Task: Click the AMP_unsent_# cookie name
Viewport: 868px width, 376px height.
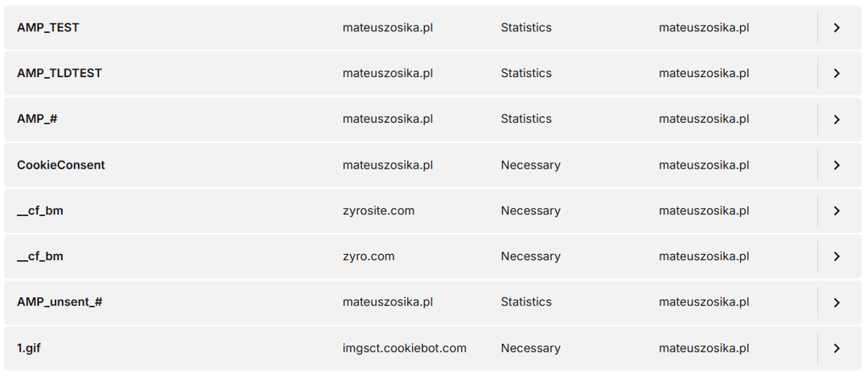Action: pyautogui.click(x=59, y=302)
